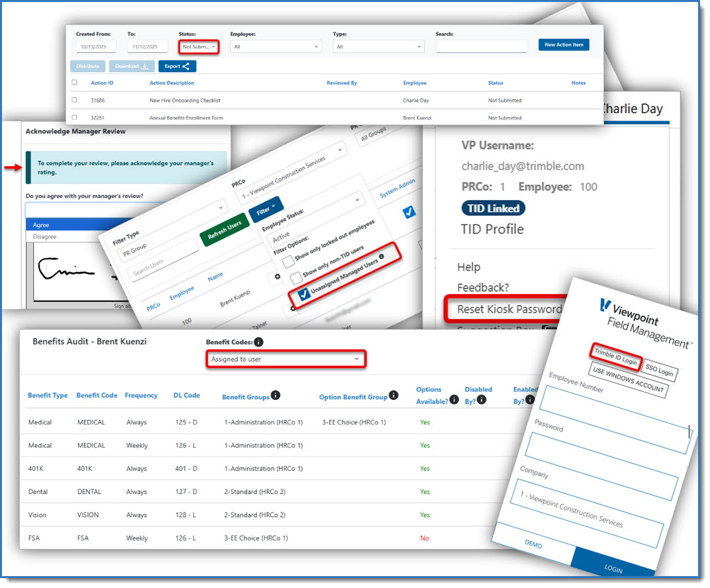
Task: Open the Filter dropdown button
Action: 266,210
